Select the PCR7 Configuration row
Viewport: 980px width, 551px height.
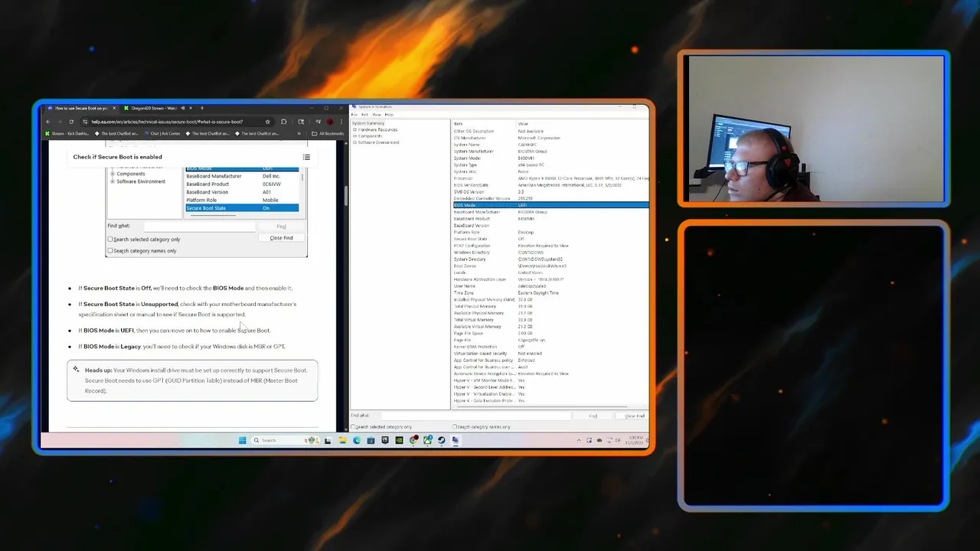coord(550,246)
